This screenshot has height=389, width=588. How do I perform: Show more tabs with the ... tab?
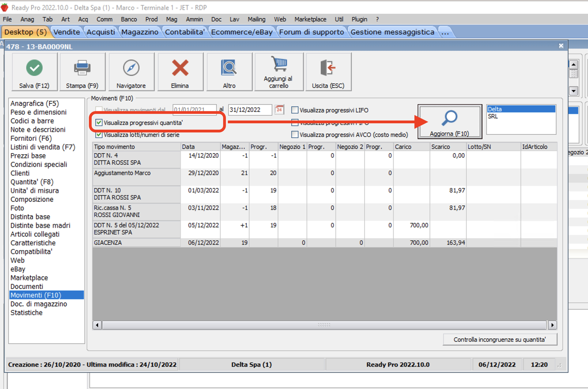point(445,32)
